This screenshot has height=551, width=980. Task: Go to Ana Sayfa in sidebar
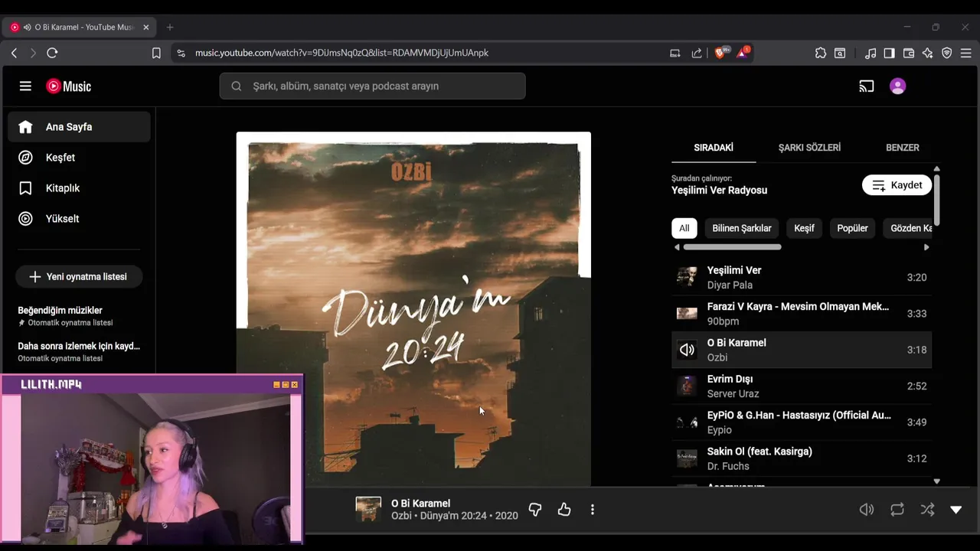coord(79,127)
